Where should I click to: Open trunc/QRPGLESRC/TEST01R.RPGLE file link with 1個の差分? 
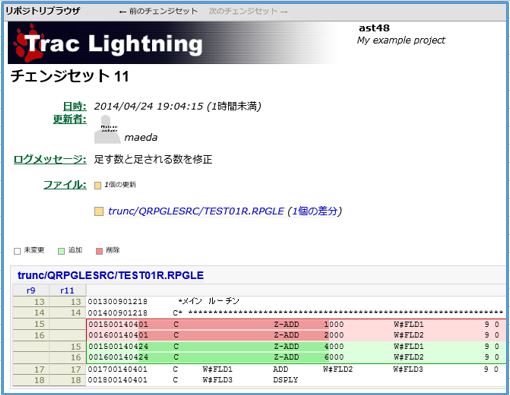pos(225,211)
